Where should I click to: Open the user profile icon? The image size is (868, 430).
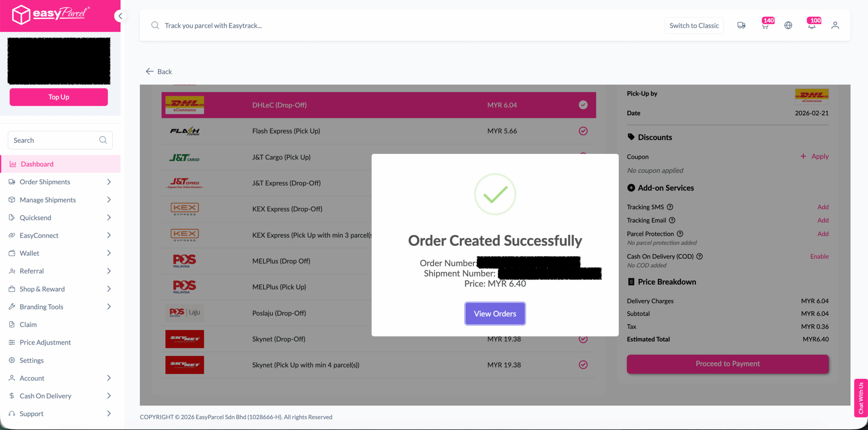coord(835,25)
